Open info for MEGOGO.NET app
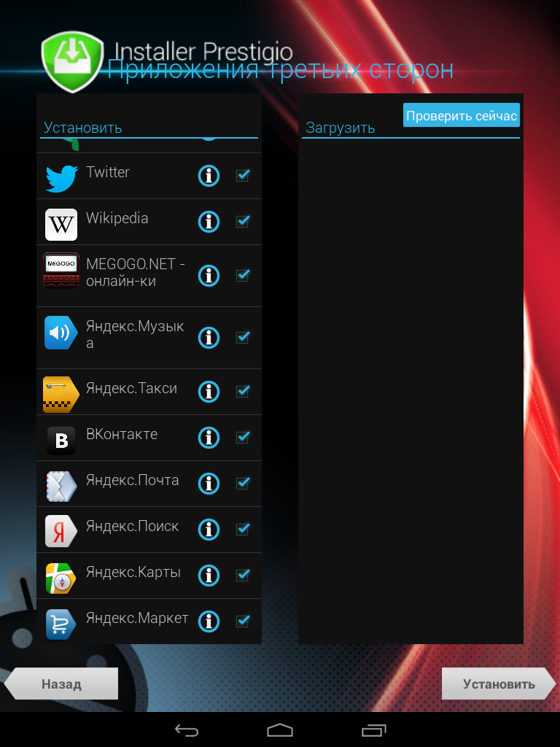The image size is (560, 747). click(x=209, y=276)
